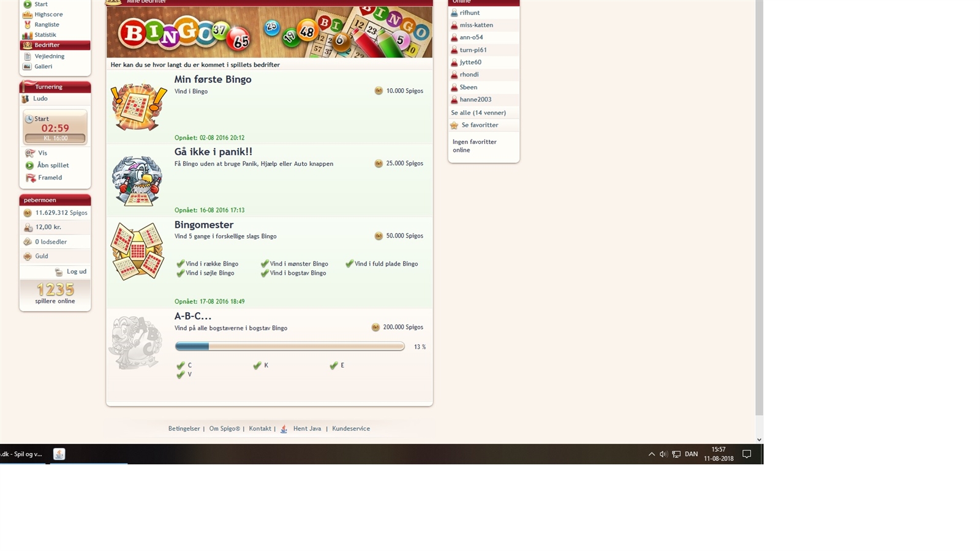Image resolution: width=980 pixels, height=551 pixels.
Task: Click the Frameld flag icon
Action: point(30,178)
